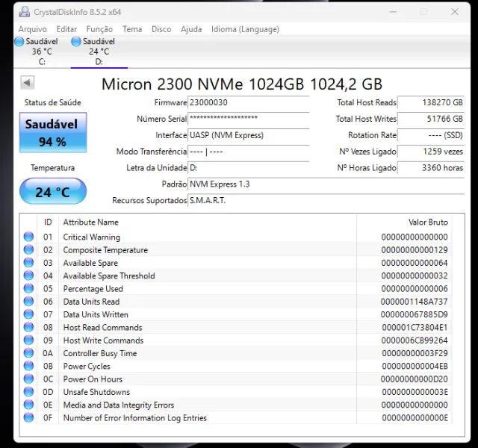The height and width of the screenshot is (448, 478).
Task: Click the Recursos Suportados field S.M.A.R.T.
Action: click(326, 201)
